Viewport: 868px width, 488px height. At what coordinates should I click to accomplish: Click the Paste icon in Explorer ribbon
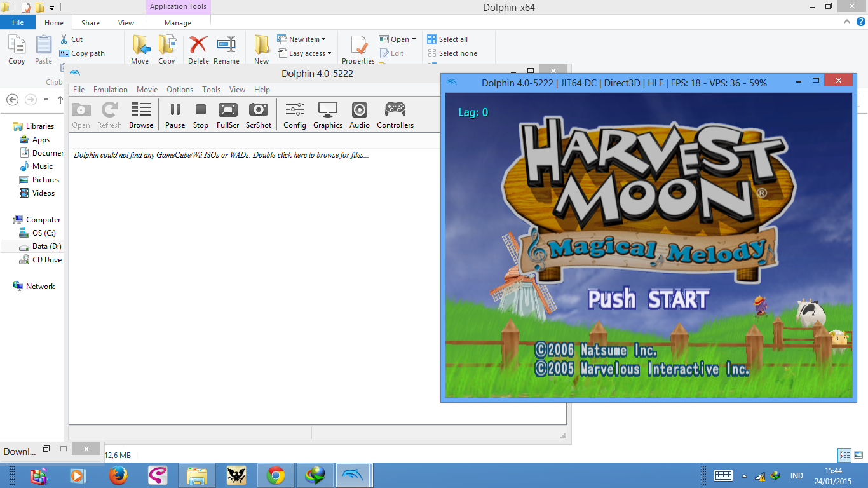pyautogui.click(x=43, y=50)
